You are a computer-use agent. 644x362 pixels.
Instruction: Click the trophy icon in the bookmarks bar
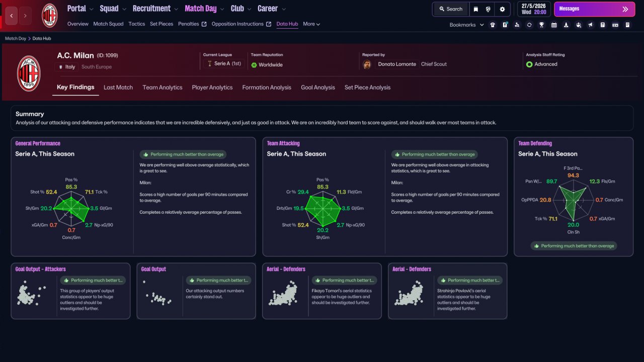(541, 25)
